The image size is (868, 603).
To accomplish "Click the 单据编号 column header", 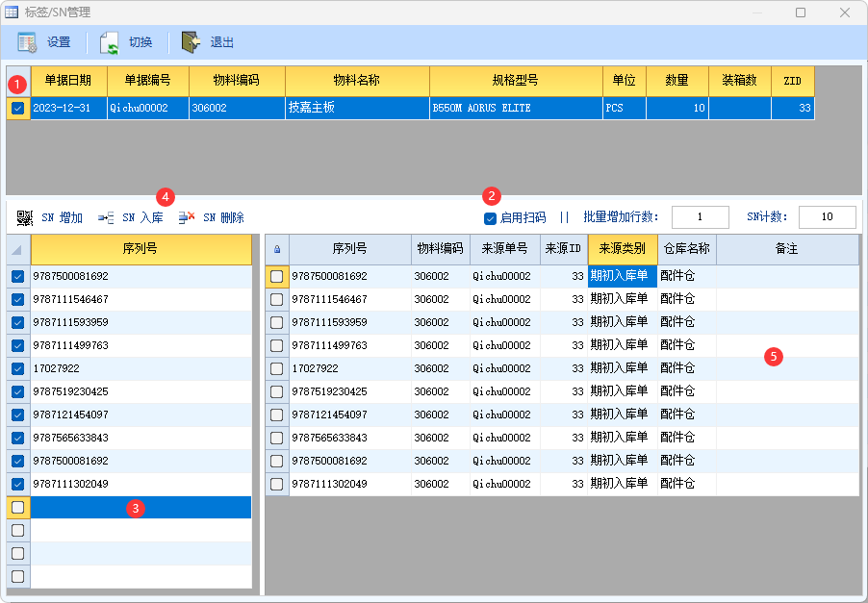I will (x=148, y=81).
